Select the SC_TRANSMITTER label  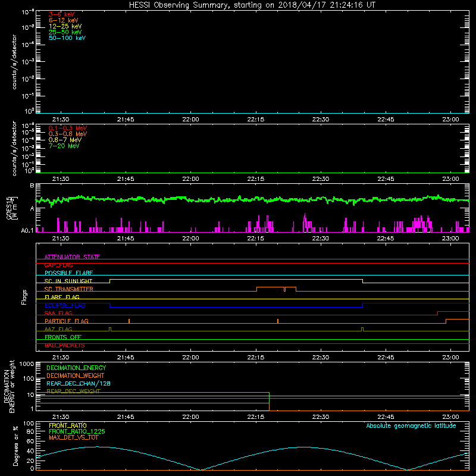[68, 289]
